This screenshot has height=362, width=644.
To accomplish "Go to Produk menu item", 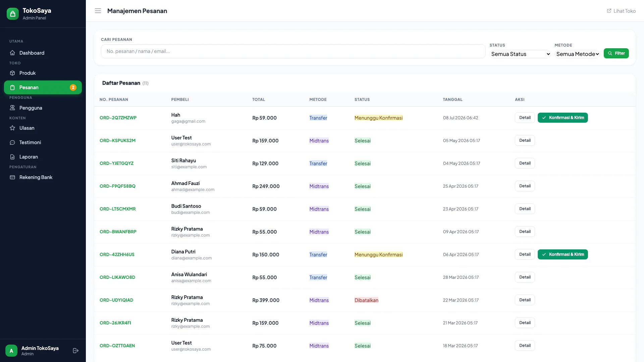I will point(43,73).
